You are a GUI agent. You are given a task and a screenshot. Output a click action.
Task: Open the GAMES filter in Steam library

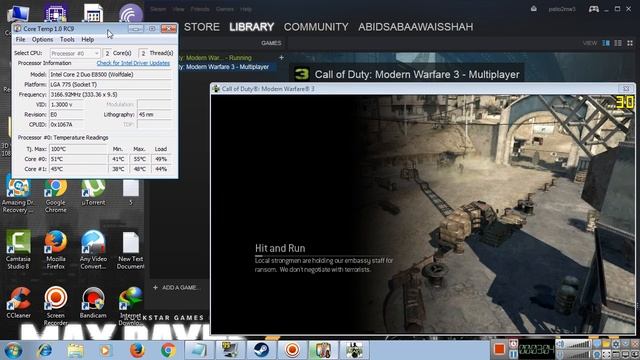pyautogui.click(x=271, y=43)
